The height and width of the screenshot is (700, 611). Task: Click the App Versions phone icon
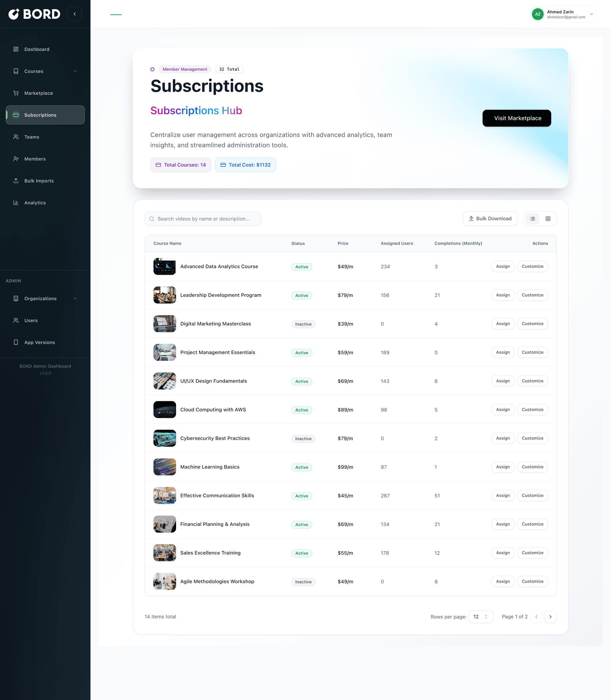(x=16, y=342)
